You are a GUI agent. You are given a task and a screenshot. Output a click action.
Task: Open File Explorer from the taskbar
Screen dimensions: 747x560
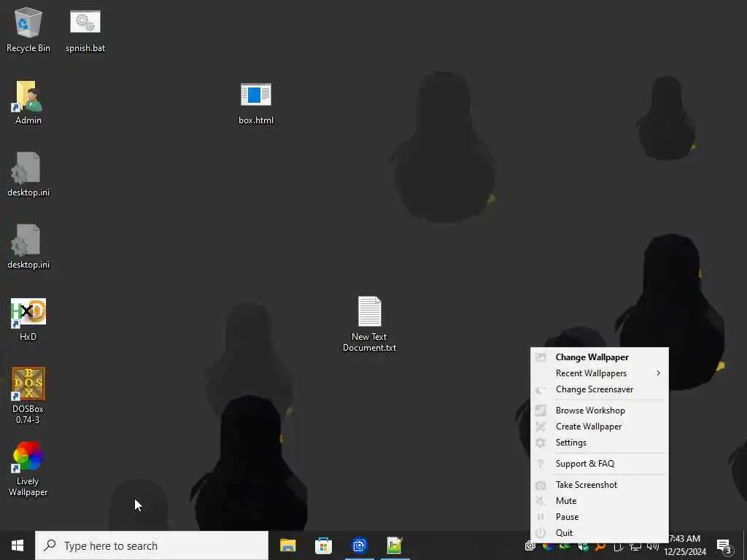287,545
